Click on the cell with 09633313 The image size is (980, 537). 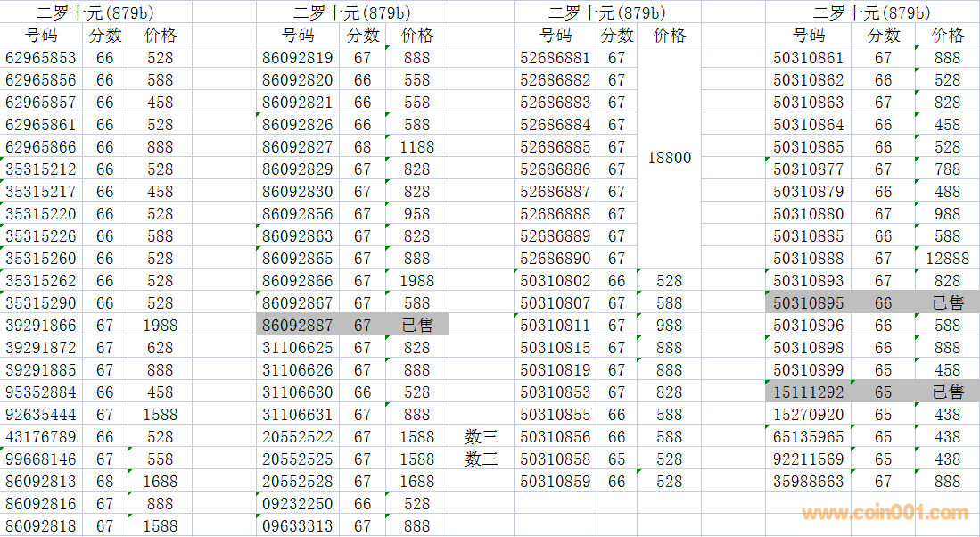(298, 525)
